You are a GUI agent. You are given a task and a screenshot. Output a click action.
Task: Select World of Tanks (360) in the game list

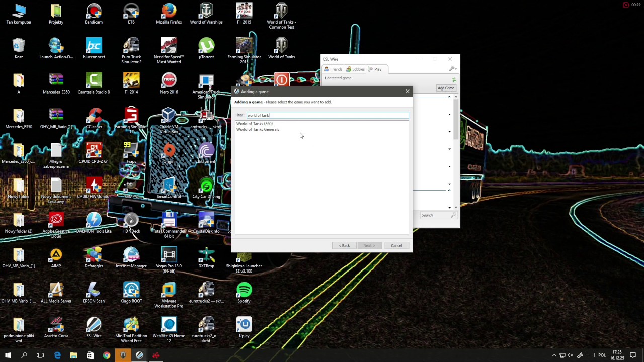[x=255, y=124]
